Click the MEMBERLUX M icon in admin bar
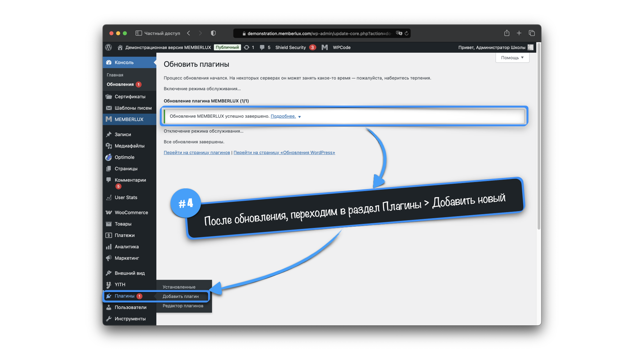Screen dimensions: 644x362 pos(324,47)
